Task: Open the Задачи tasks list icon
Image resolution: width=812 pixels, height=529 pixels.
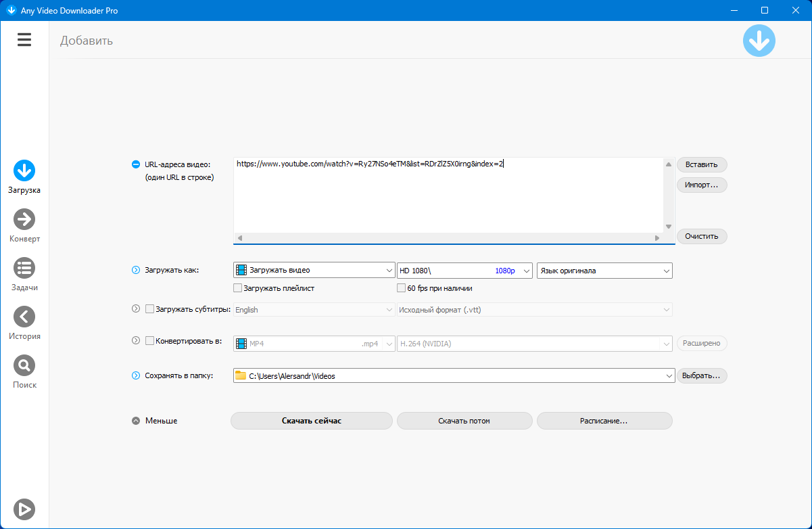Action: pos(24,268)
